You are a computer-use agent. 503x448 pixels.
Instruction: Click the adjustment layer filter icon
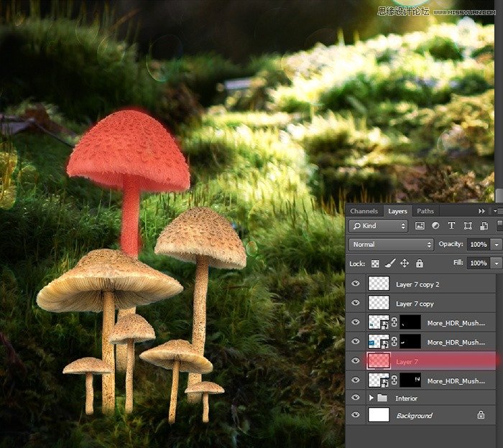tap(435, 226)
